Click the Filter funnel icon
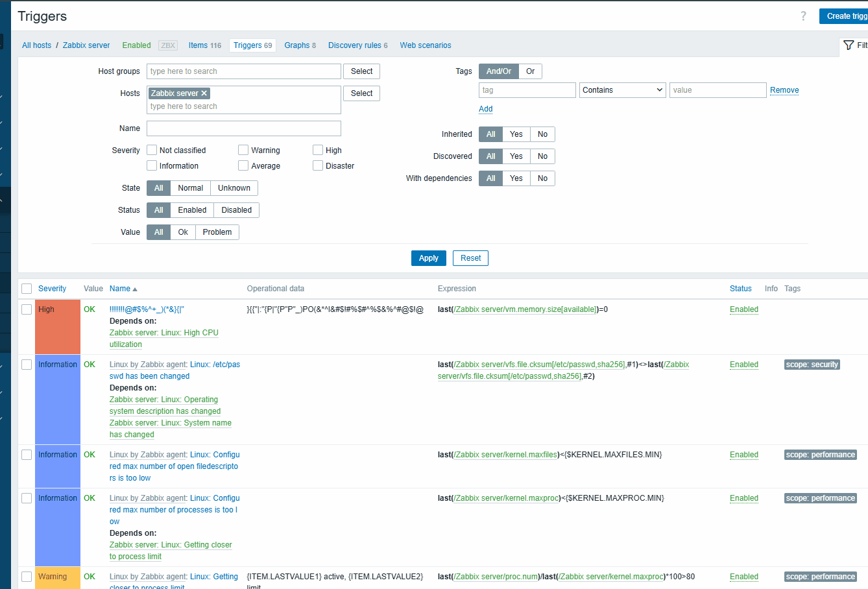The image size is (868, 589). (x=849, y=45)
